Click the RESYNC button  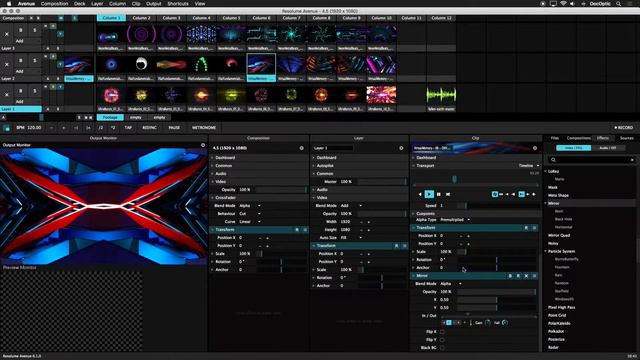click(x=149, y=128)
